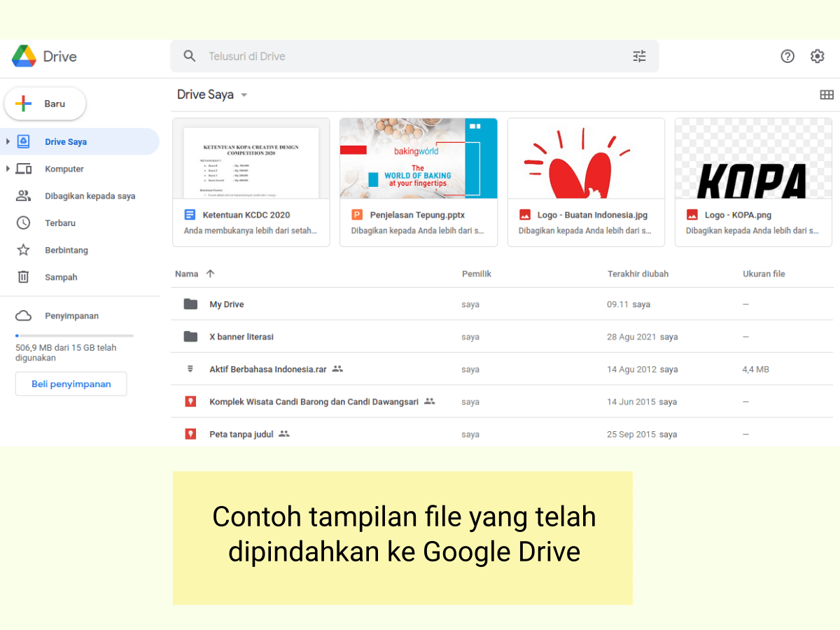
Task: Click the Sampah trash icon in sidebar
Action: pyautogui.click(x=23, y=276)
